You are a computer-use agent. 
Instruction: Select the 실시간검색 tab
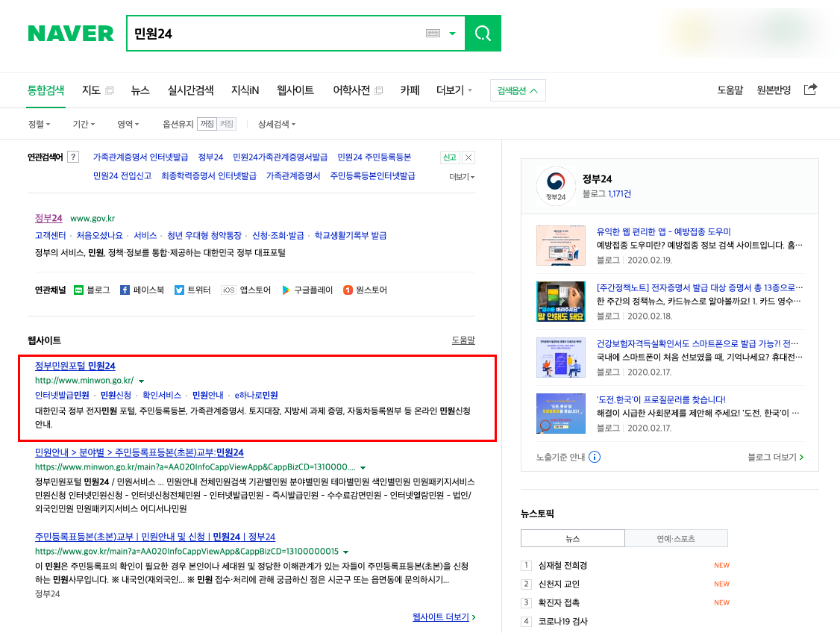(191, 90)
